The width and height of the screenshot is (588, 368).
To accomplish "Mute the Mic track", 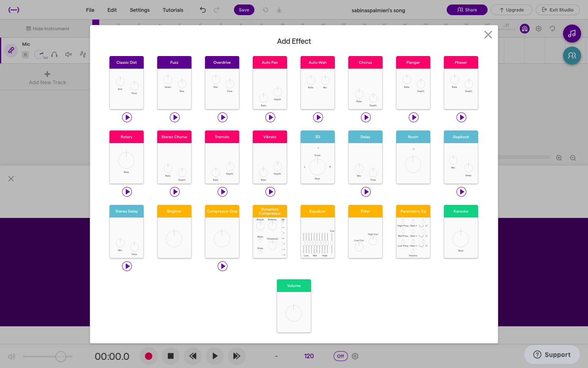I will click(x=68, y=54).
